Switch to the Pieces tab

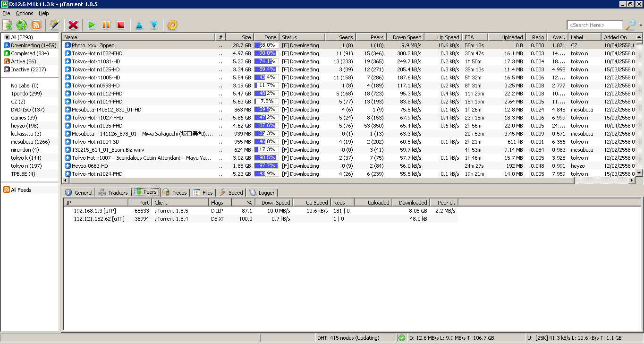[175, 192]
